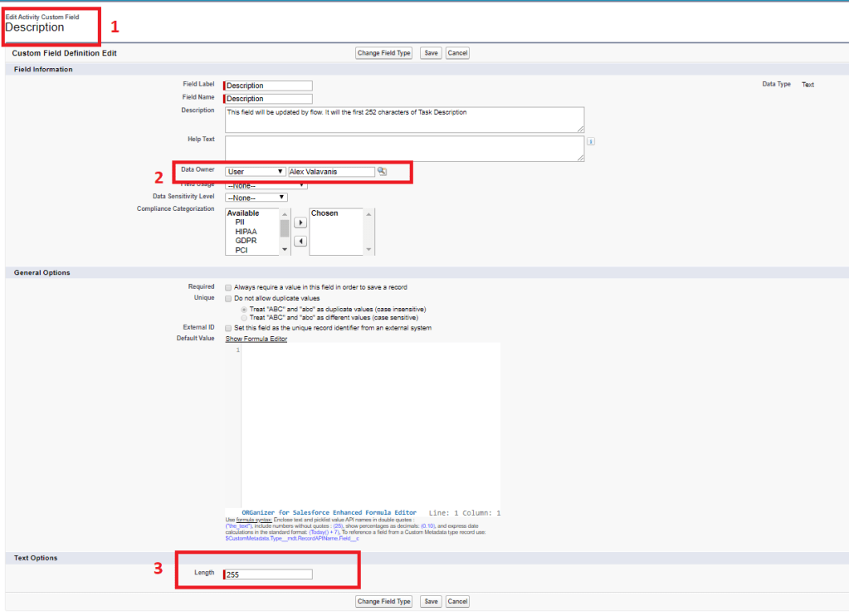The image size is (849, 616).
Task: Click into the Length text field
Action: (269, 574)
